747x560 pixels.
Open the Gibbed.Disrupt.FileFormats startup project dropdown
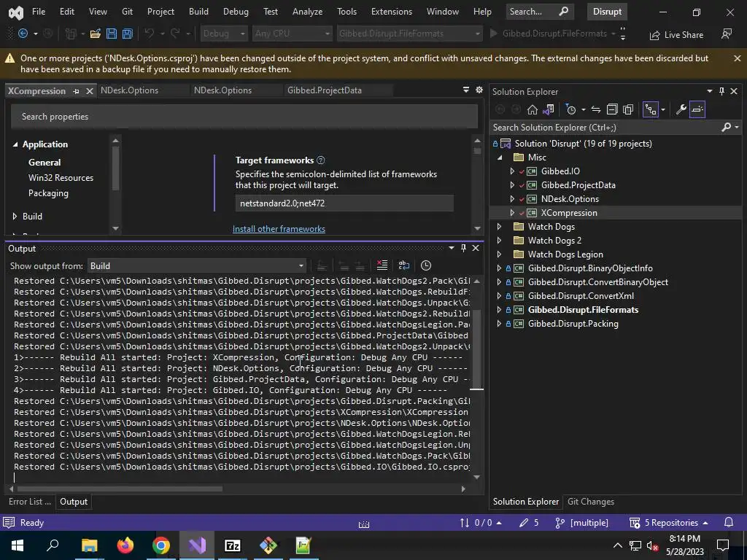[x=409, y=34]
